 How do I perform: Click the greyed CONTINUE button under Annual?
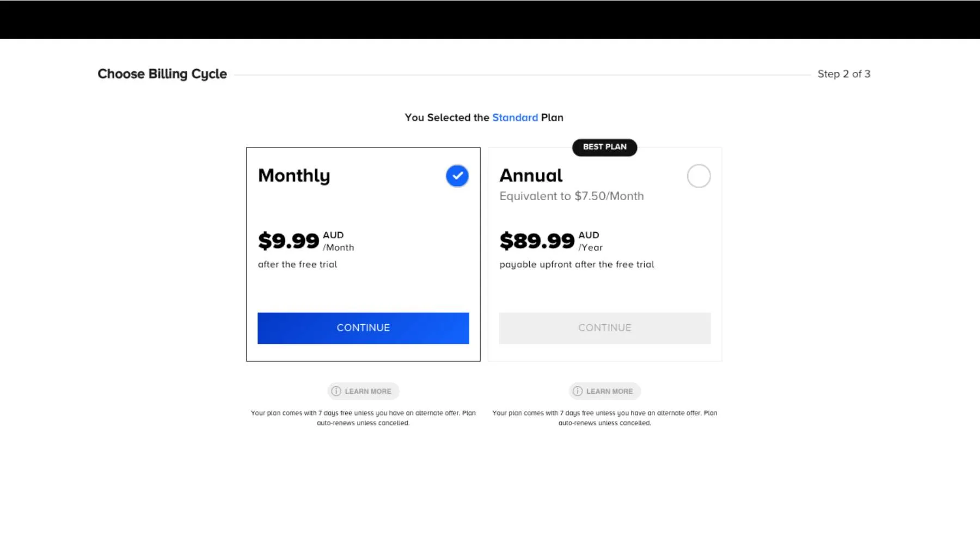(604, 328)
